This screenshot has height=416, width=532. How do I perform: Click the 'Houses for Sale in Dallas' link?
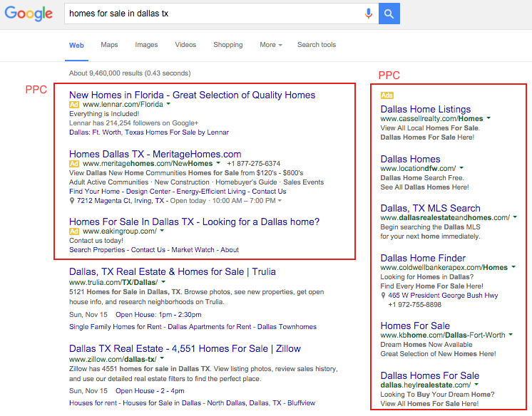pyautogui.click(x=162, y=403)
